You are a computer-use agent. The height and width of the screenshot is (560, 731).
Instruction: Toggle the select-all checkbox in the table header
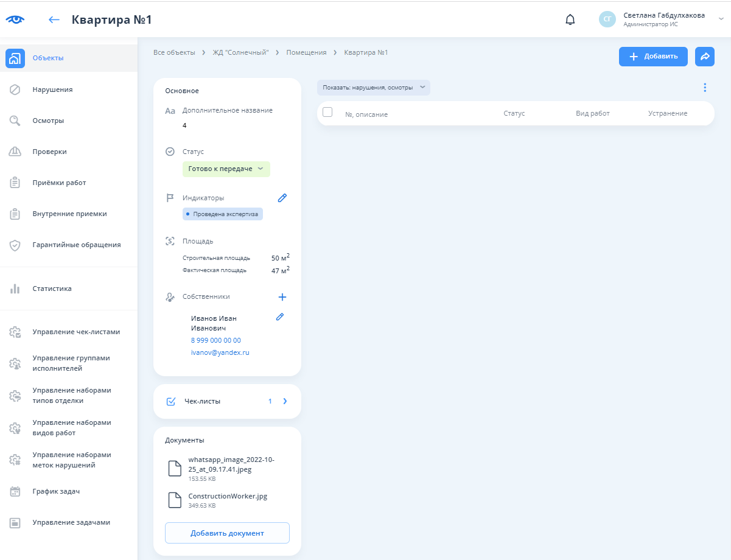pyautogui.click(x=327, y=112)
